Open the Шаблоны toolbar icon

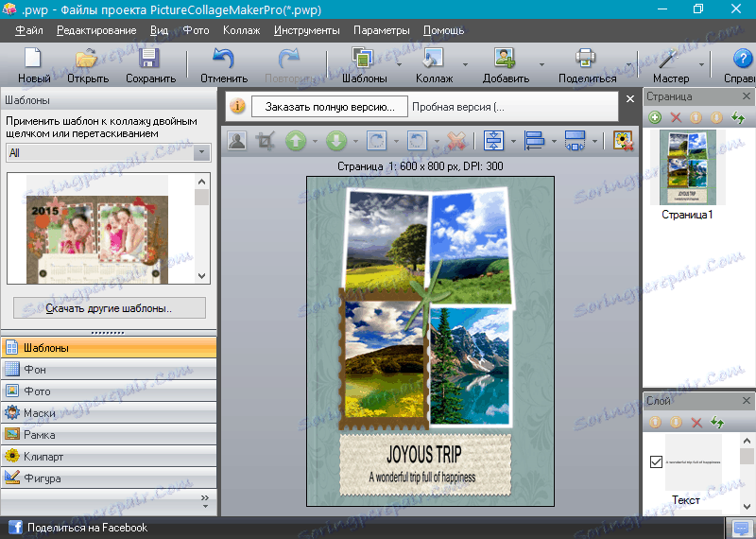click(x=363, y=58)
